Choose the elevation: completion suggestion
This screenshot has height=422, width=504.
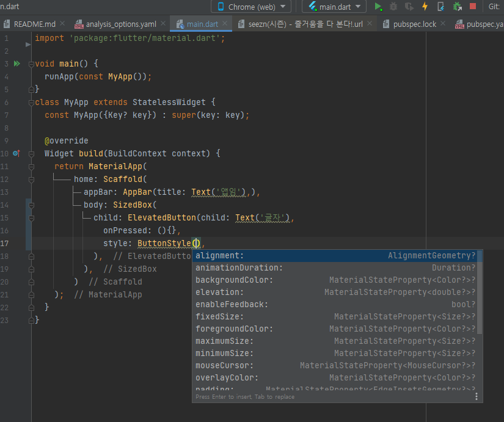pyautogui.click(x=335, y=292)
